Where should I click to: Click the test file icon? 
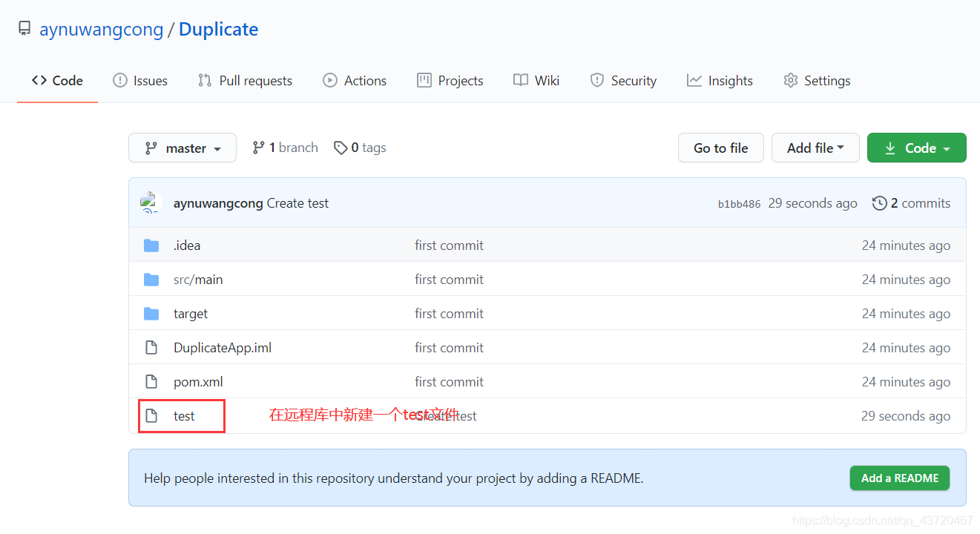tap(151, 415)
